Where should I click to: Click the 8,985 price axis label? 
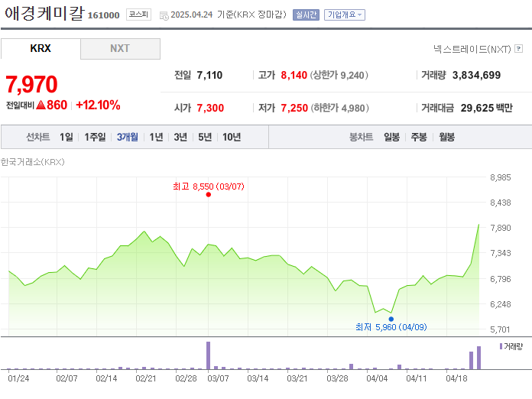(501, 177)
